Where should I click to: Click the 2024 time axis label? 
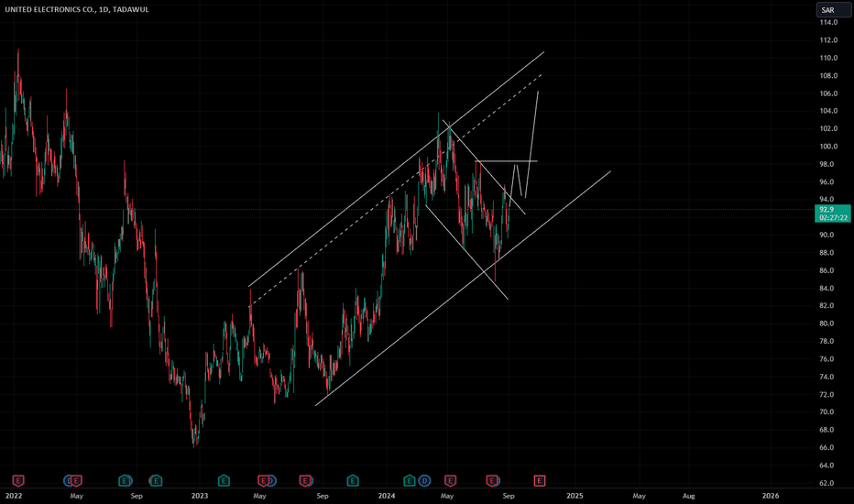point(387,496)
